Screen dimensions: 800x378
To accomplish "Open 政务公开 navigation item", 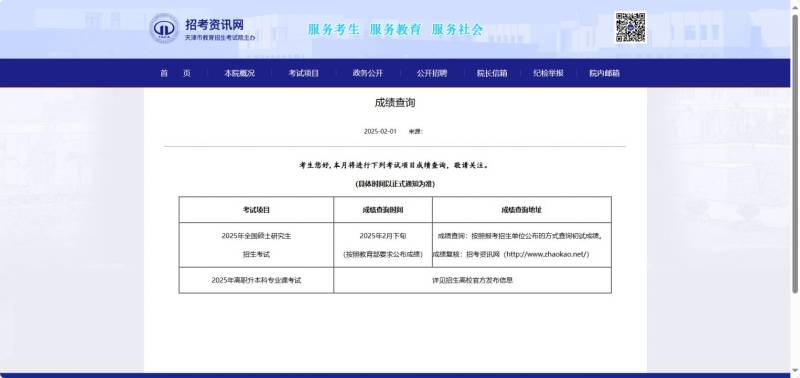I will [x=367, y=73].
